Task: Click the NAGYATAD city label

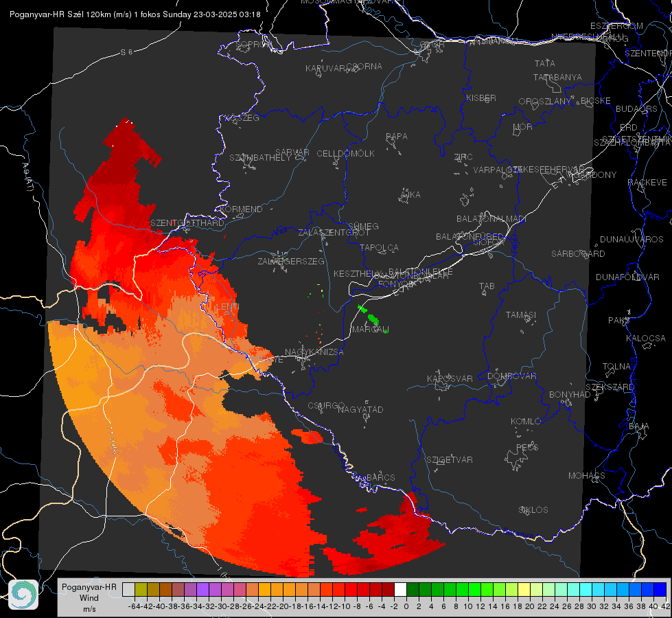Action: [360, 409]
